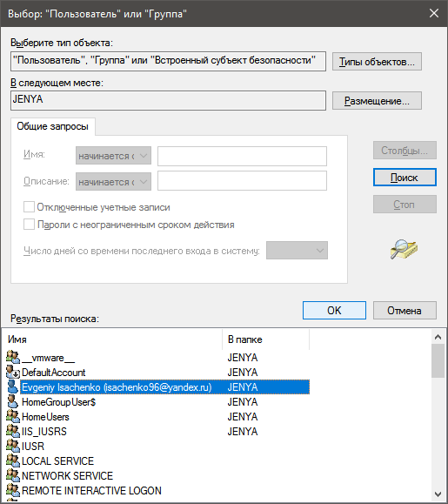The width and height of the screenshot is (448, 504).
Task: Click the 'Размещение...' button
Action: [377, 101]
